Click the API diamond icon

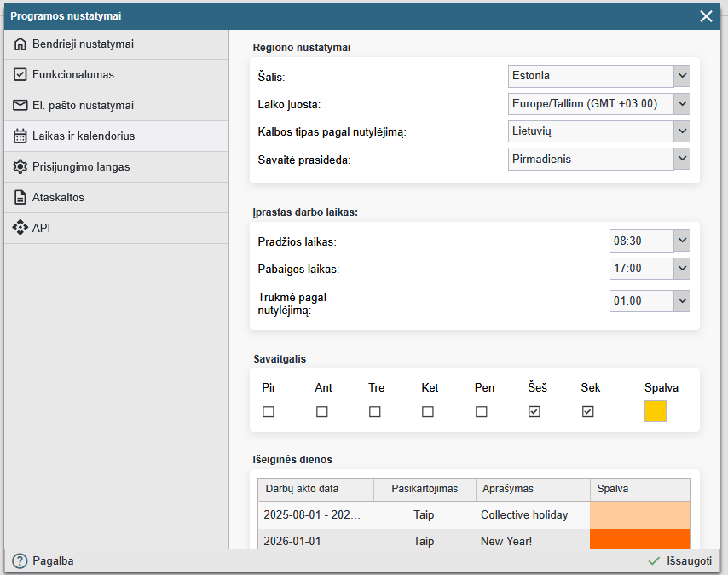coord(20,228)
